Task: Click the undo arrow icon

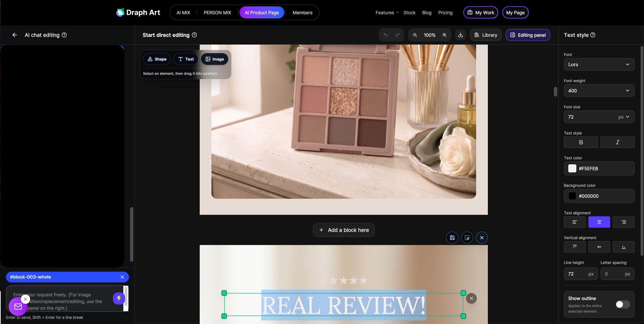Action: [x=385, y=35]
